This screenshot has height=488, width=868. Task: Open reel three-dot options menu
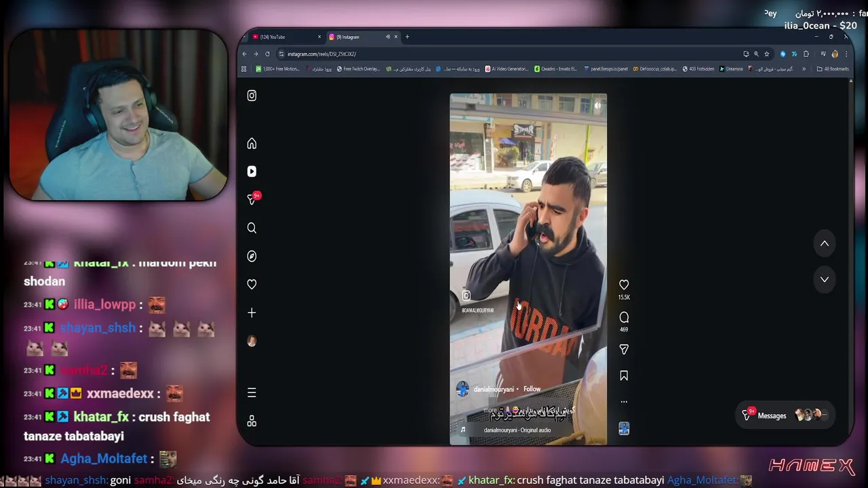624,401
